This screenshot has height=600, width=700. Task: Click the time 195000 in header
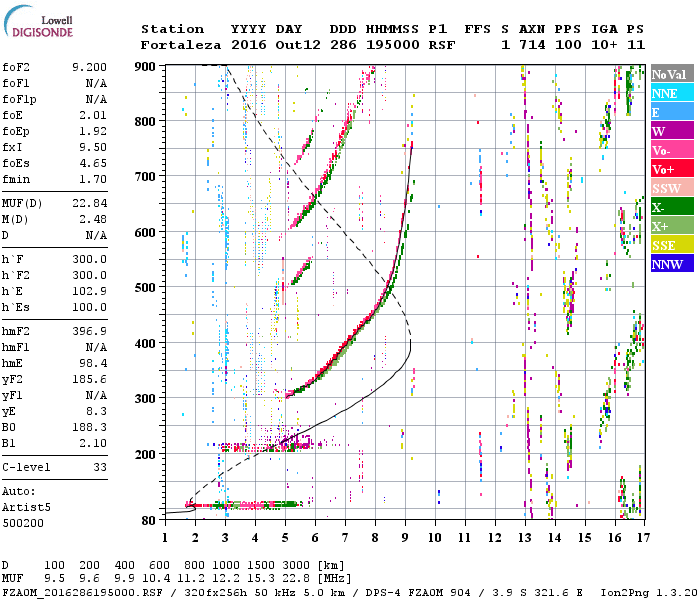(x=392, y=45)
